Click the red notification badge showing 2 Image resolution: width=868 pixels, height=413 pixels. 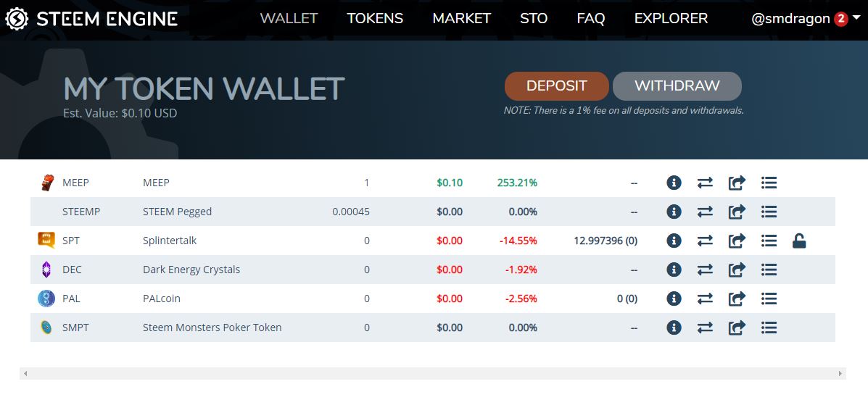tap(841, 20)
